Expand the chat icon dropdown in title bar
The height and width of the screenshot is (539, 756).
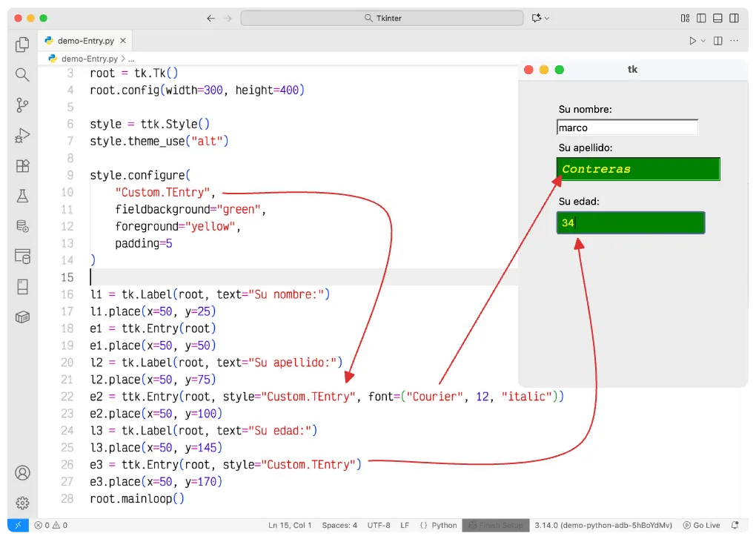(x=547, y=19)
